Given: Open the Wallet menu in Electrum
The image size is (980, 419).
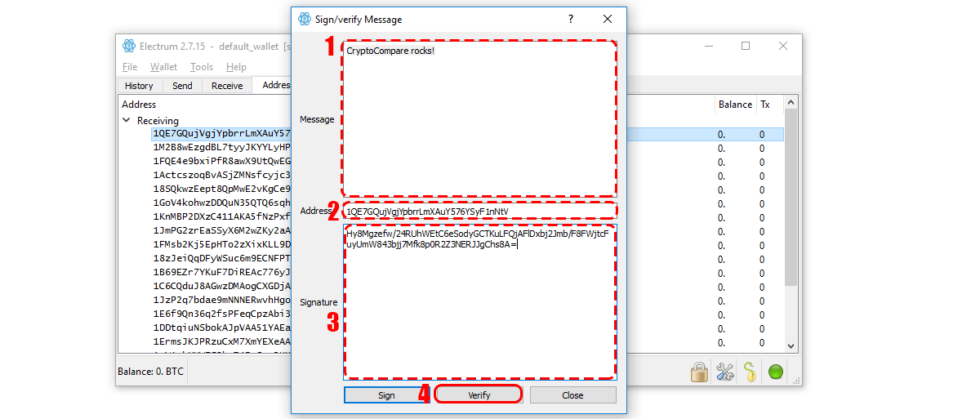Looking at the screenshot, I should [x=163, y=67].
